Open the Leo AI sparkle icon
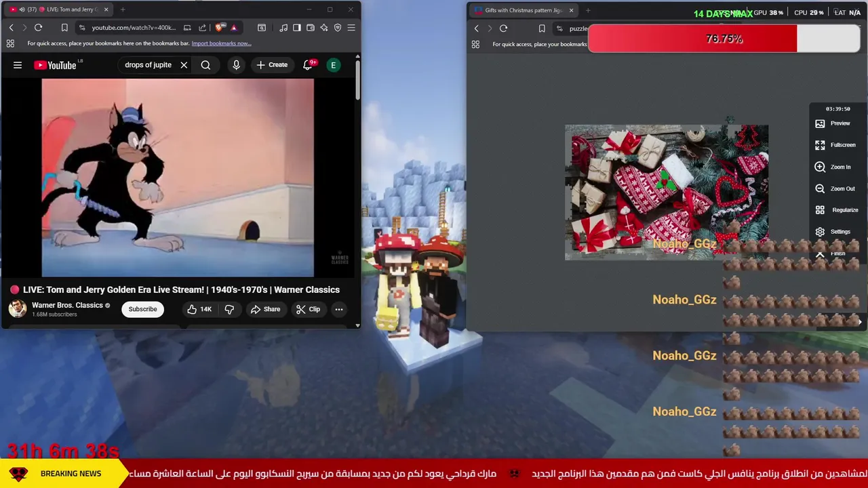The width and height of the screenshot is (868, 488). 324,28
